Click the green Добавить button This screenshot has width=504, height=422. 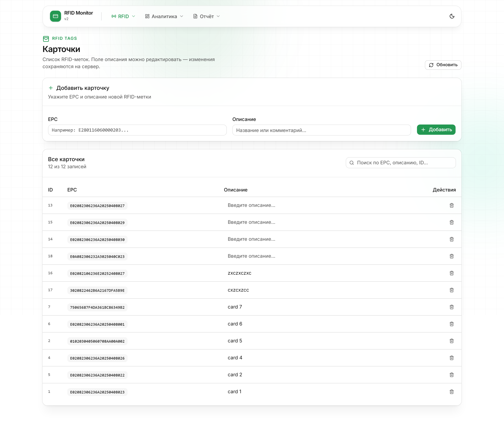coord(436,130)
